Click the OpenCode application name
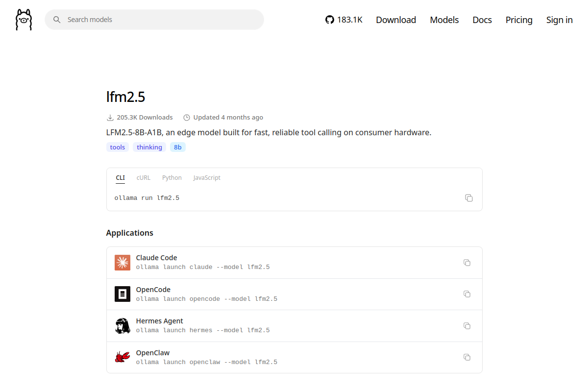This screenshot has height=392, width=588. point(153,290)
